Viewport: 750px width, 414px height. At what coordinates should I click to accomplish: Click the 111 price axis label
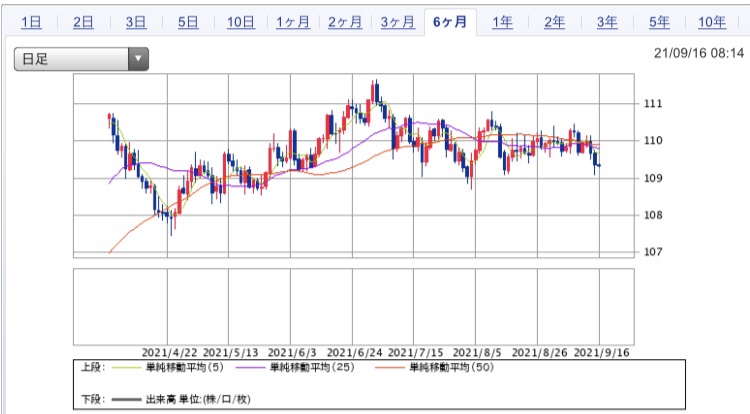pos(653,103)
